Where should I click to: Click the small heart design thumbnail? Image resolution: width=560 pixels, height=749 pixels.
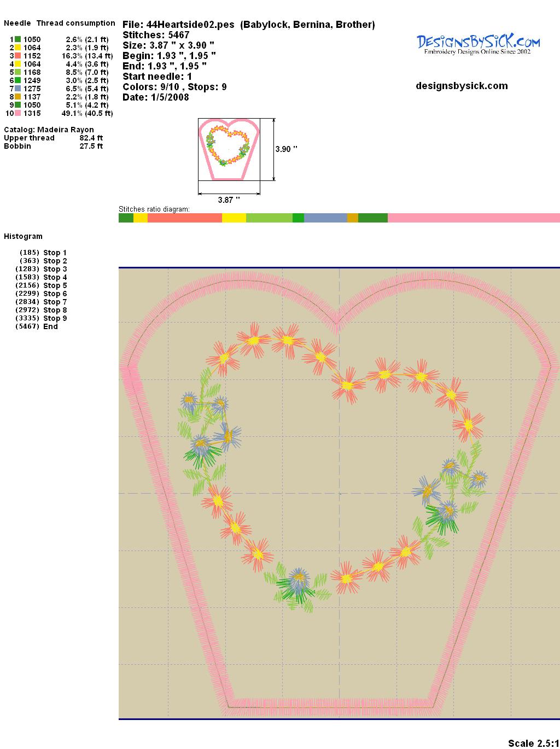pos(229,149)
